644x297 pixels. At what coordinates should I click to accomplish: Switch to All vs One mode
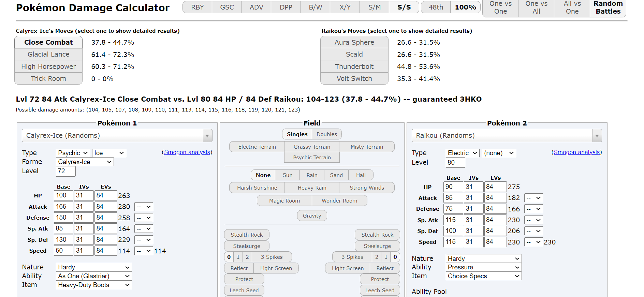pos(572,8)
